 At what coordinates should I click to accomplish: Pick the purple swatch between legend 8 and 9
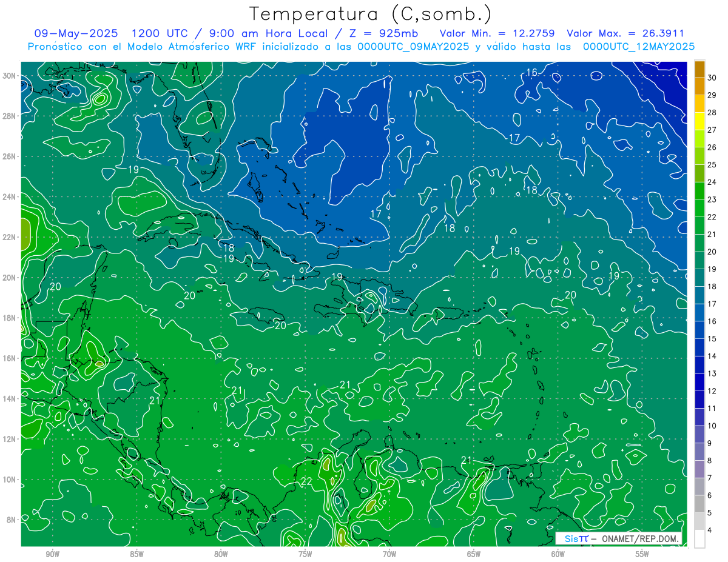pyautogui.click(x=699, y=452)
